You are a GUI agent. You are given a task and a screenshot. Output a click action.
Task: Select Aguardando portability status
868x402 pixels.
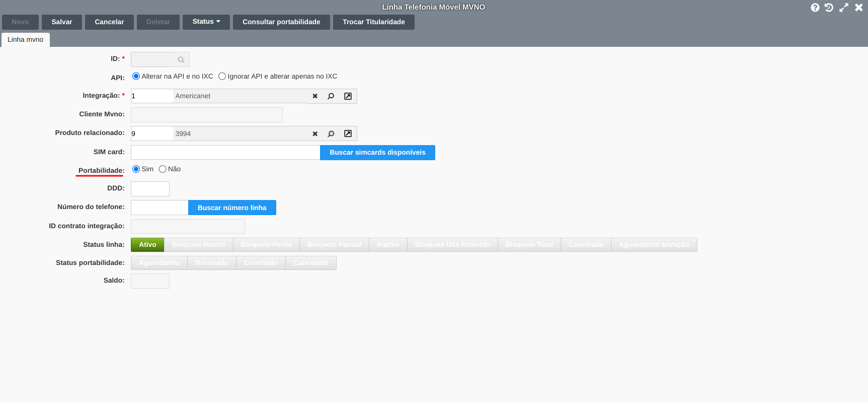click(159, 263)
